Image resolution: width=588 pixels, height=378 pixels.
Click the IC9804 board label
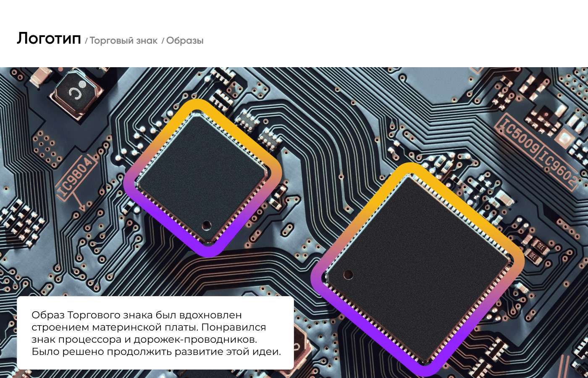tap(75, 176)
